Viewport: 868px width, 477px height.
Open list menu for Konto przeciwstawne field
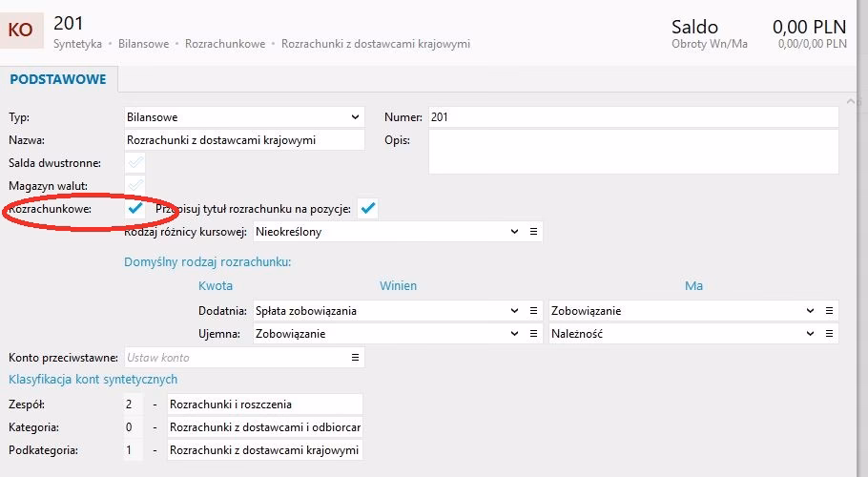[x=355, y=358]
